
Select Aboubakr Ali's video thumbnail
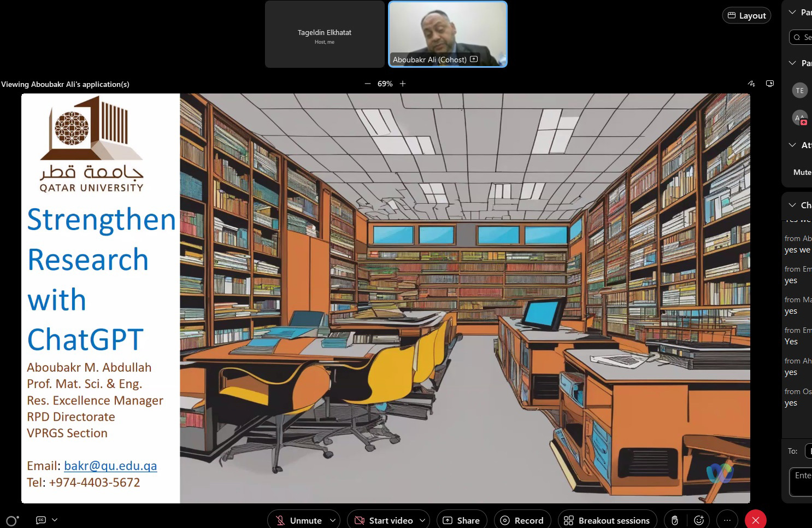coord(448,34)
